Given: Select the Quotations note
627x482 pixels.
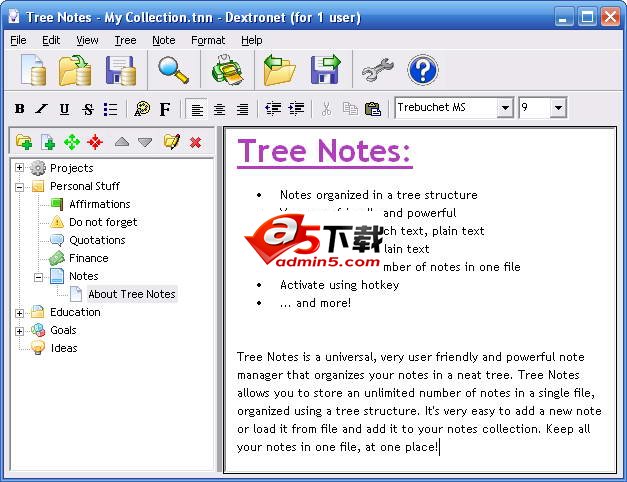Looking at the screenshot, I should click(97, 240).
